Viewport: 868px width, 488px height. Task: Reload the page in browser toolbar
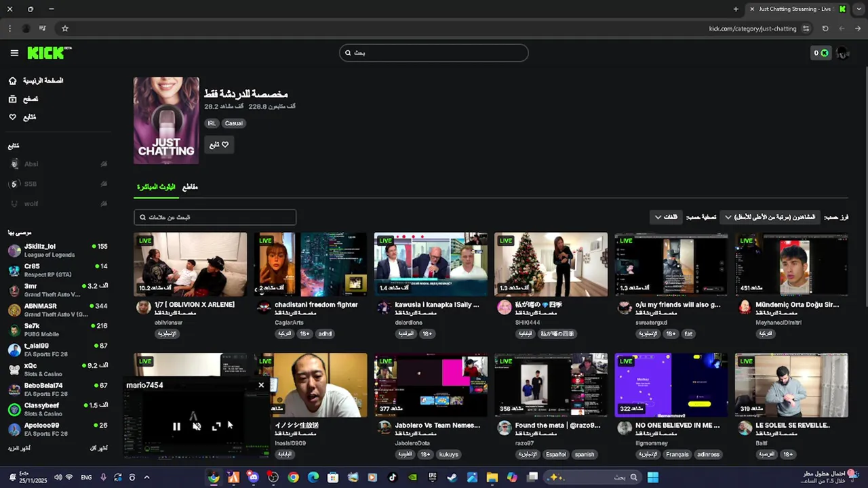pos(825,28)
